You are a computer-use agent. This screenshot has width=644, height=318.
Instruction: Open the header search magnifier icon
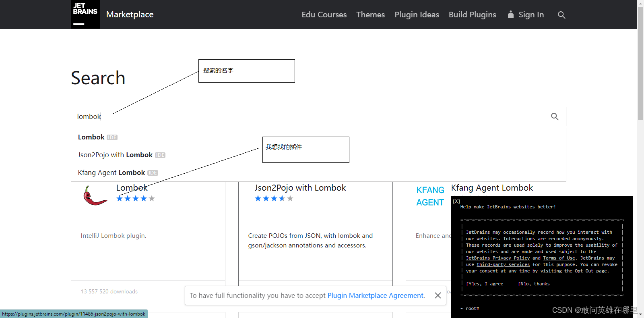click(x=561, y=15)
